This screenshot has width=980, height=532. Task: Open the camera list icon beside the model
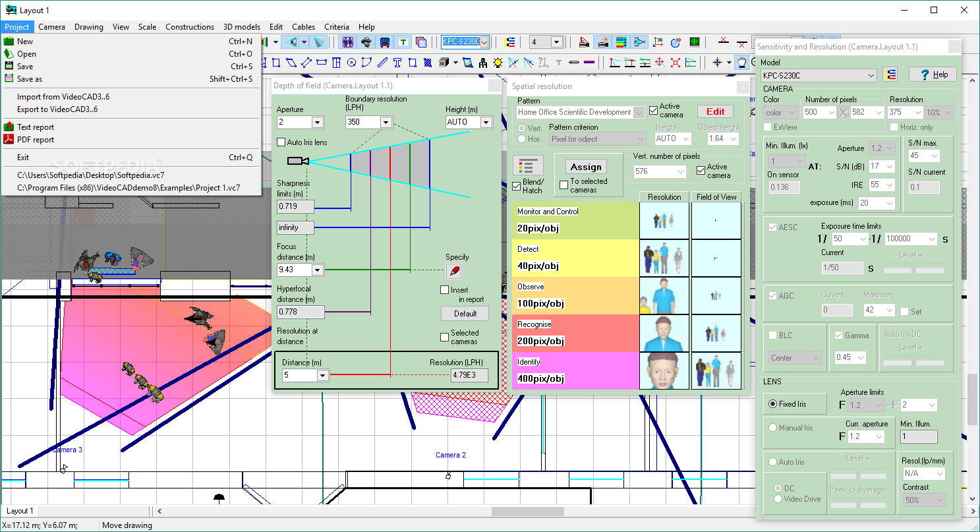point(890,74)
